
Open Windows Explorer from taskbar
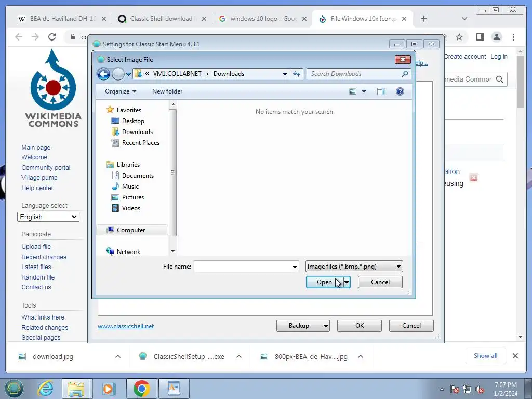[x=76, y=389]
